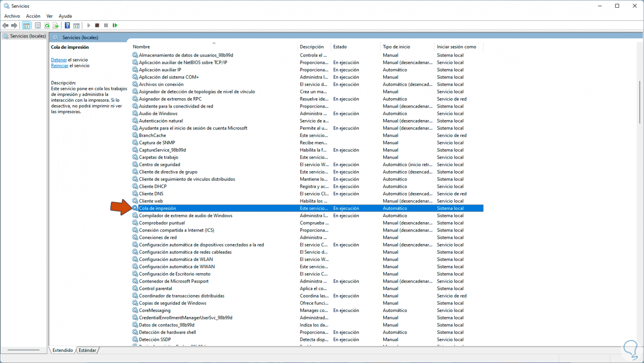Switch to the Extendido tab
This screenshot has height=363, width=644.
pyautogui.click(x=62, y=350)
